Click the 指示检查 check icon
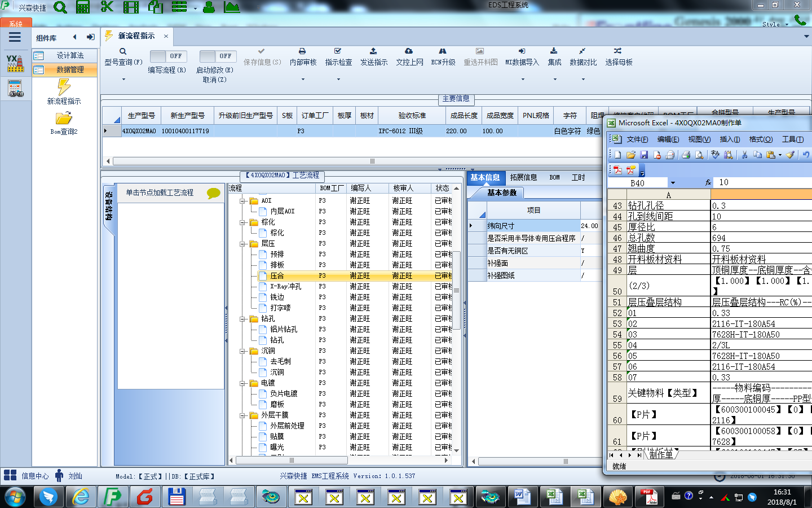The height and width of the screenshot is (508, 812). point(338,51)
